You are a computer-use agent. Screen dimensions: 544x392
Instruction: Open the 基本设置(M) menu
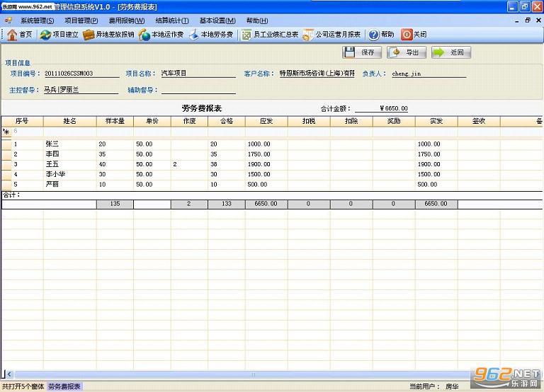217,21
